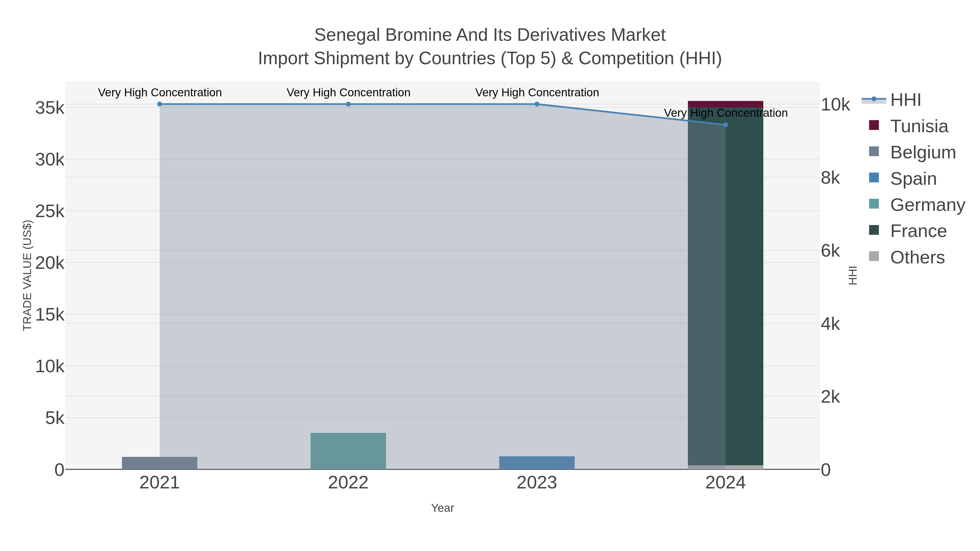Click the HHI marker point for 2022
The image size is (980, 551).
348,104
